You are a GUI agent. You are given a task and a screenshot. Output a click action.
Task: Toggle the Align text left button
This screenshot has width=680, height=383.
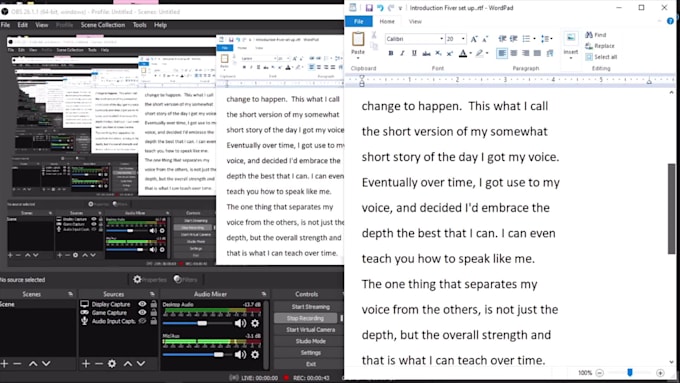tap(502, 53)
